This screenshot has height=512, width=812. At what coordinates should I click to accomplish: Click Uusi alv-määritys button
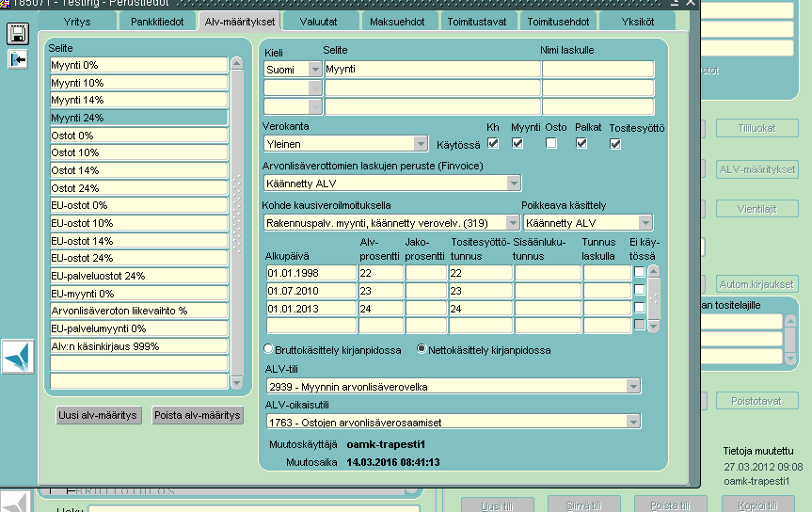point(98,415)
